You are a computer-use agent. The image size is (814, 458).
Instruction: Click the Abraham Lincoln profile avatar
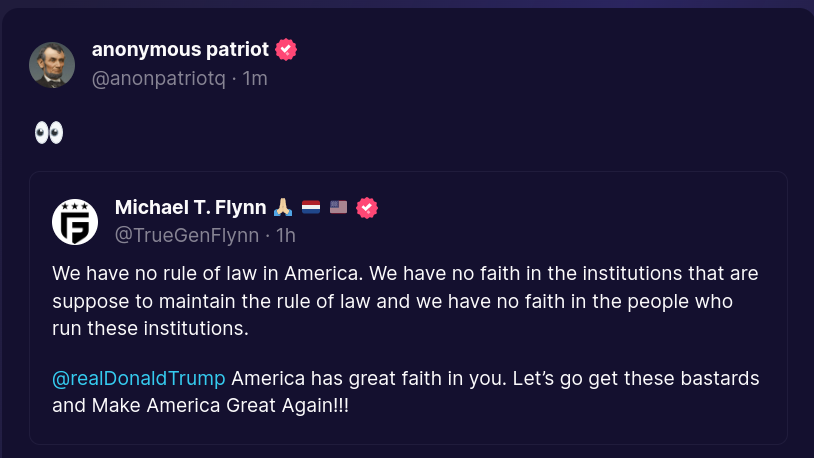click(x=52, y=65)
